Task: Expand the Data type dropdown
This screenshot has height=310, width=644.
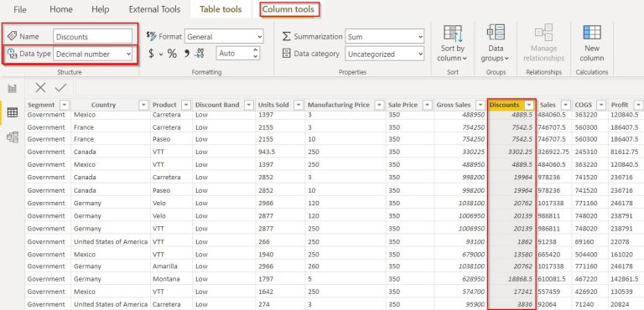Action: pos(93,54)
